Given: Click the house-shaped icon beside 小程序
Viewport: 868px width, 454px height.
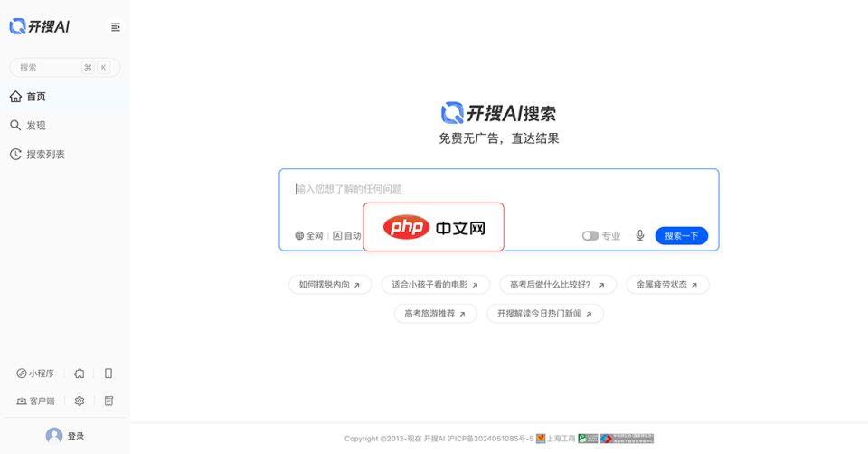Looking at the screenshot, I should (x=80, y=374).
